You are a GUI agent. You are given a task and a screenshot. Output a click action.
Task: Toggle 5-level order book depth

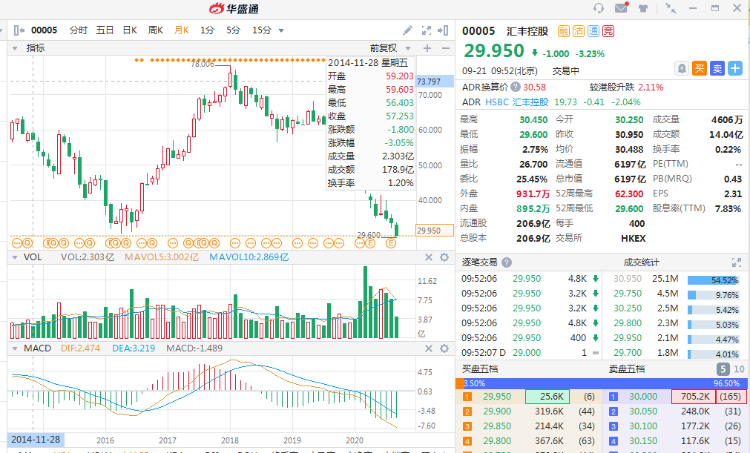point(724,369)
